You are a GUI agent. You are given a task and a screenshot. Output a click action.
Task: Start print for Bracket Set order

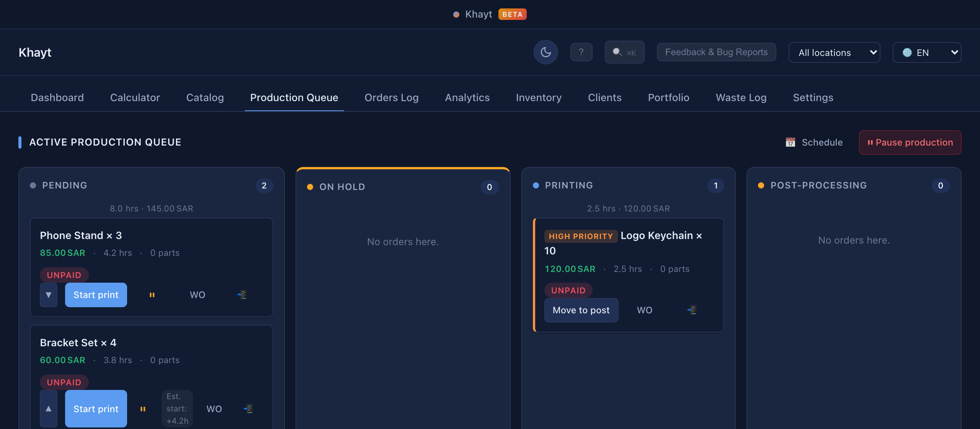pyautogui.click(x=96, y=409)
